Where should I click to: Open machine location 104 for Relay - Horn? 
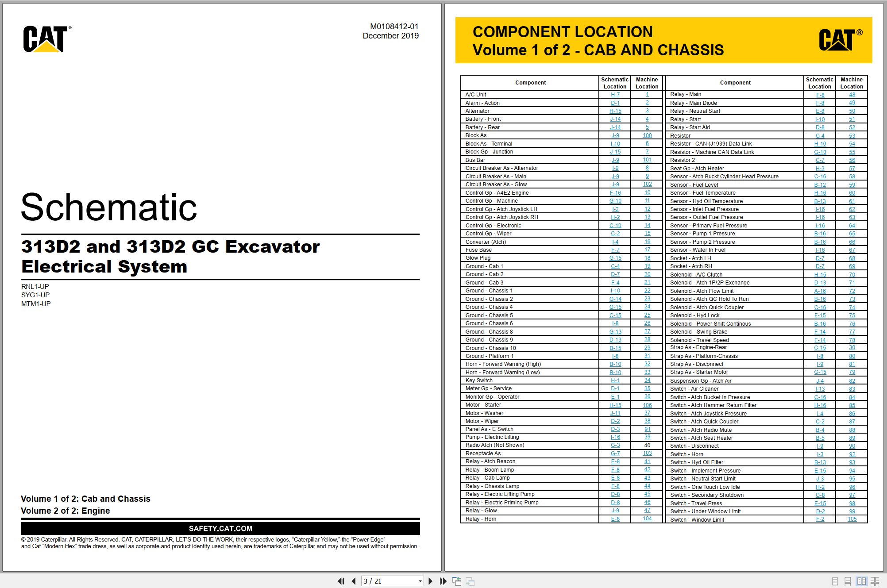click(x=647, y=519)
